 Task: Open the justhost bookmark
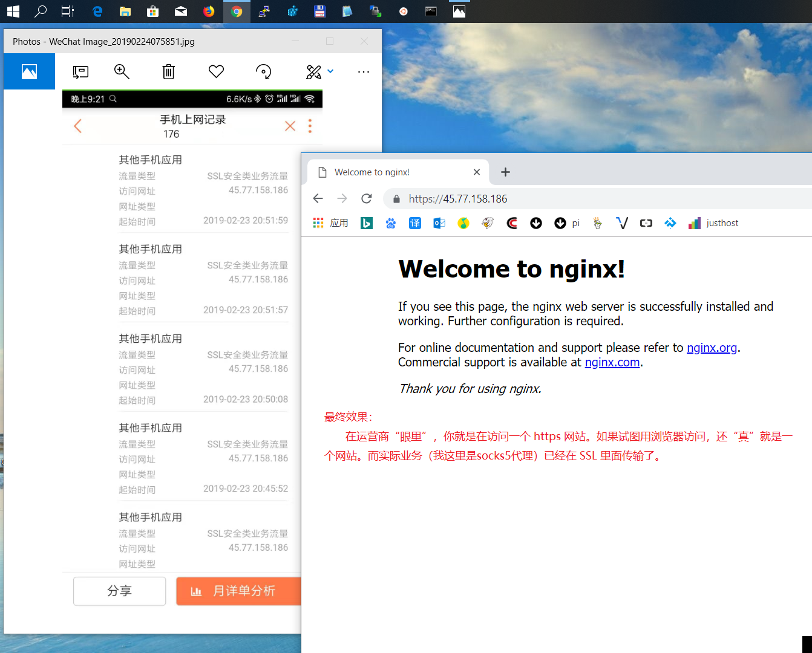pyautogui.click(x=713, y=223)
